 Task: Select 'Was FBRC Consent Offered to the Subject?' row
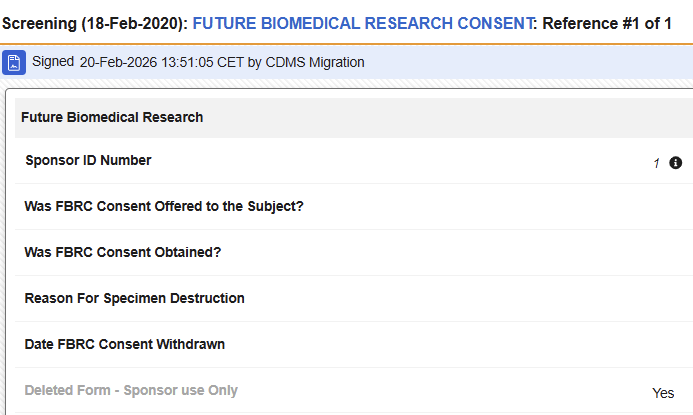[354, 206]
